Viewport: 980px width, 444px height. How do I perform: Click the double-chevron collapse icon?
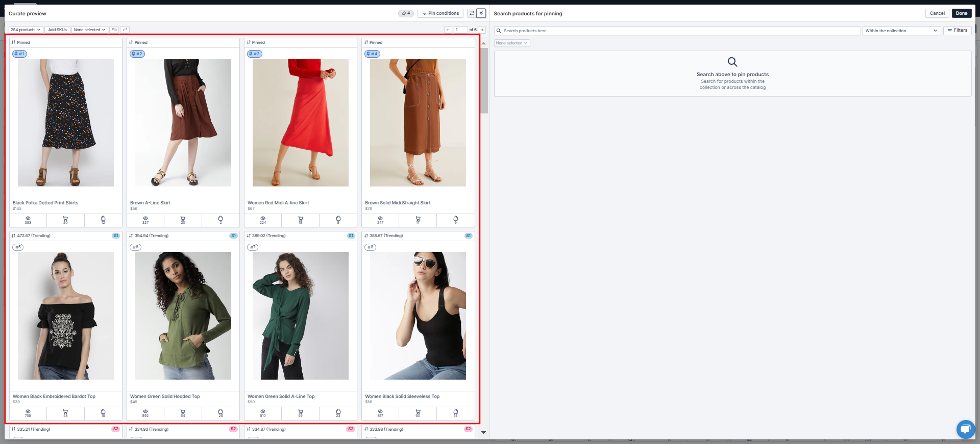(x=481, y=13)
